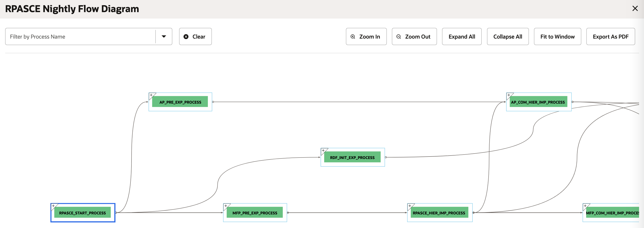Expand the MFP_PRE_EXP_PROCESS node plus icon
Viewport: 644px width, 228px height.
[226, 206]
